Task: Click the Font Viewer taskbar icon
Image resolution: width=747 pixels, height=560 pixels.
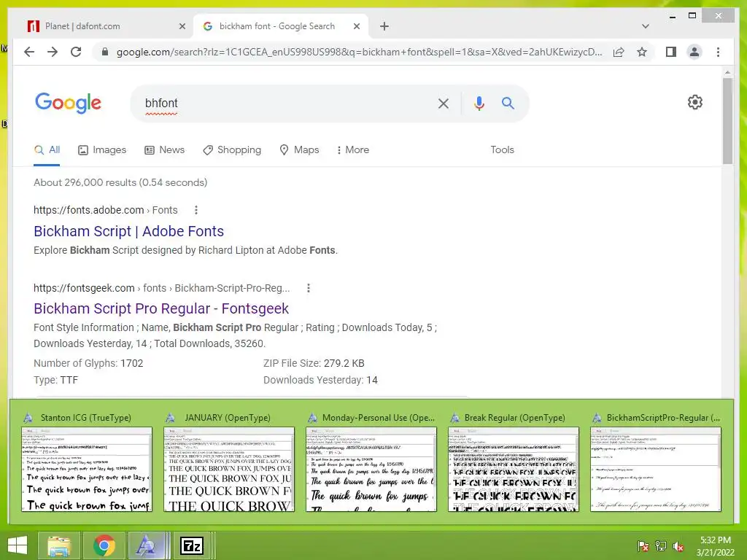Action: click(x=146, y=545)
